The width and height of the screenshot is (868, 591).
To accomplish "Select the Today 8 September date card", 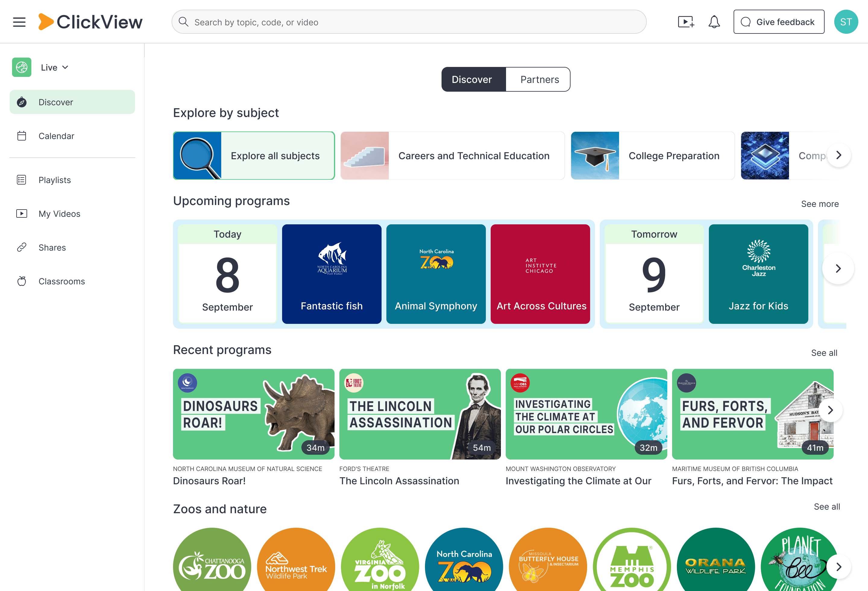I will coord(228,274).
